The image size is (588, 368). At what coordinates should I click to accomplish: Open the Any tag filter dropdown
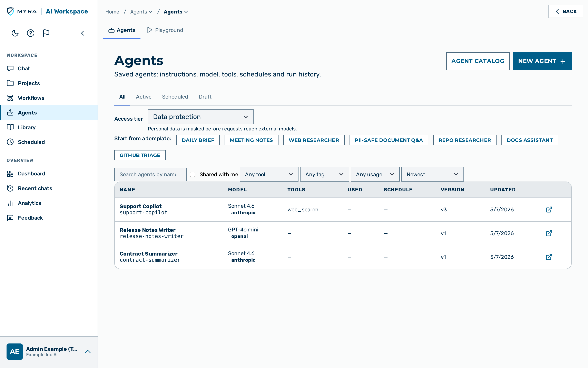click(x=324, y=174)
